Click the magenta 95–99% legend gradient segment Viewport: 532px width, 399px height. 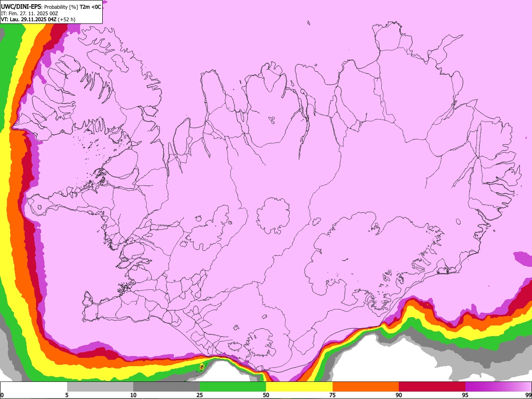(x=498, y=387)
